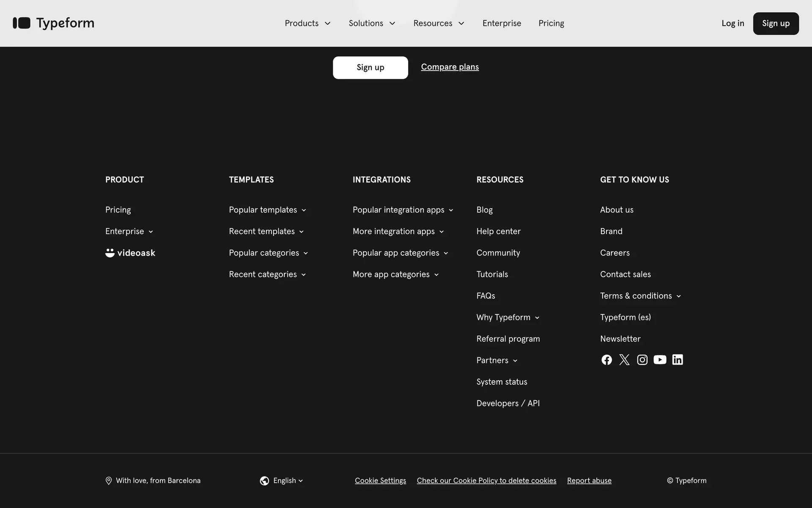Open the Cookie Settings link

(380, 480)
